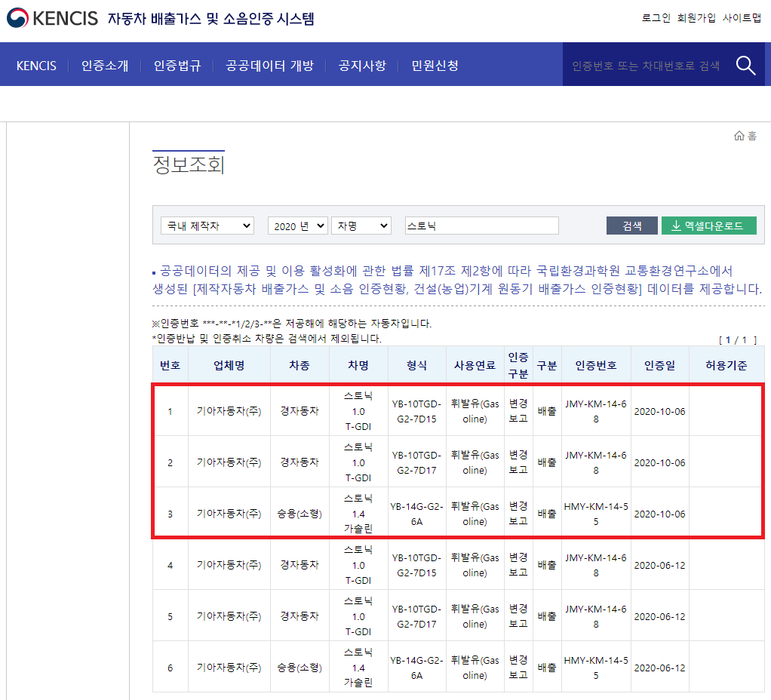Click the 엑셀다운로드 download button
This screenshot has height=700, width=771.
pyautogui.click(x=708, y=226)
